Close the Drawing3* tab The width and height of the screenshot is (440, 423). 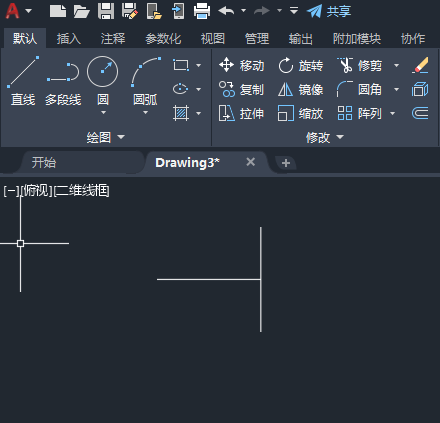(251, 162)
